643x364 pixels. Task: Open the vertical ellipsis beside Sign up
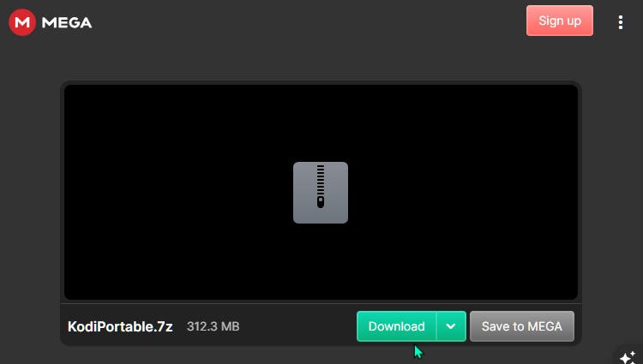coord(621,22)
